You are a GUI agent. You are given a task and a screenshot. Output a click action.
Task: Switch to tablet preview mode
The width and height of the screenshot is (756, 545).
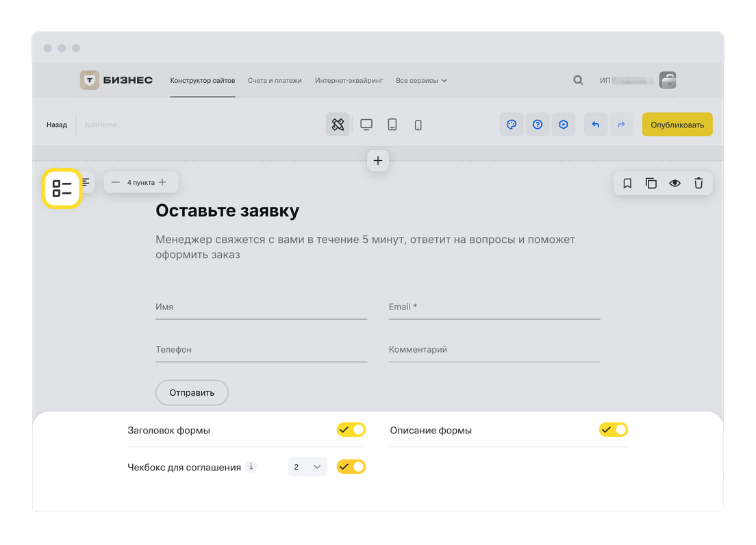392,125
